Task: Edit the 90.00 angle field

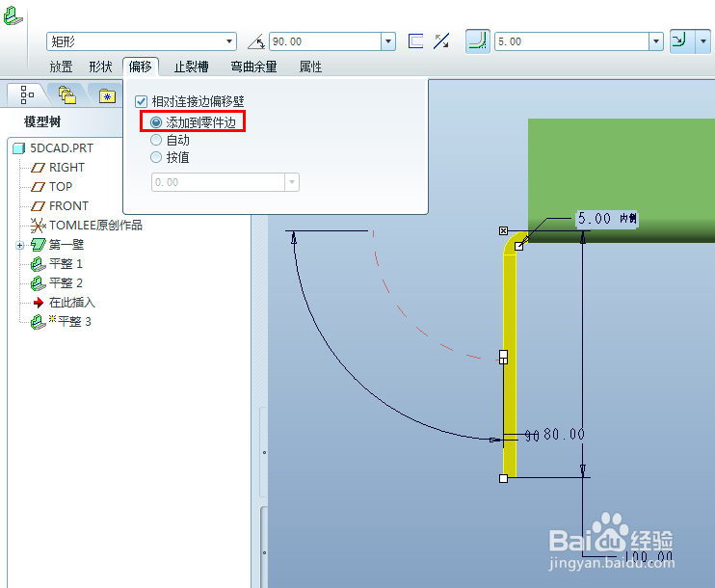Action: point(326,41)
